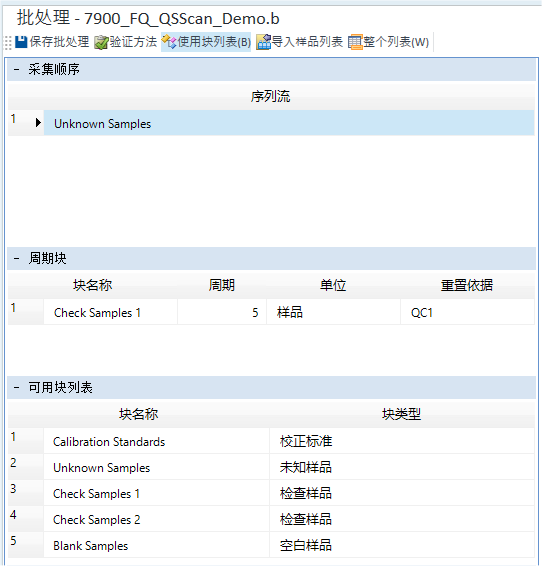Click the toolbar drag grip handle
Image resolution: width=542 pixels, height=566 pixels.
(8, 43)
